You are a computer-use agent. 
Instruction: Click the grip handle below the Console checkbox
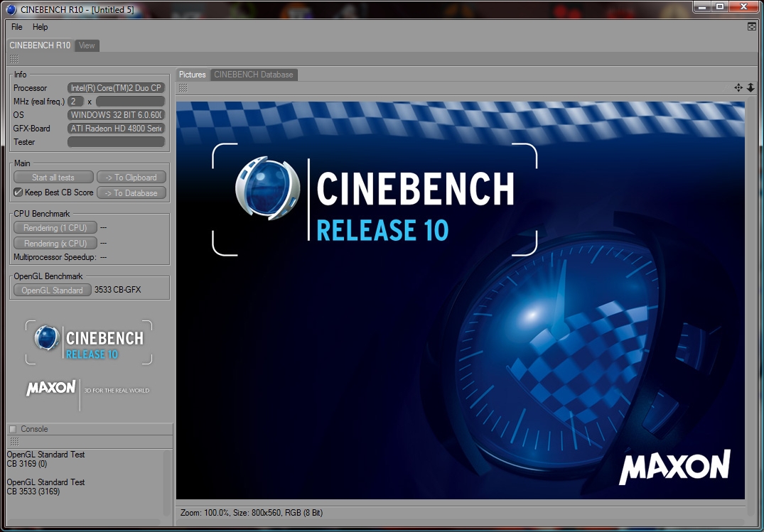(15, 441)
